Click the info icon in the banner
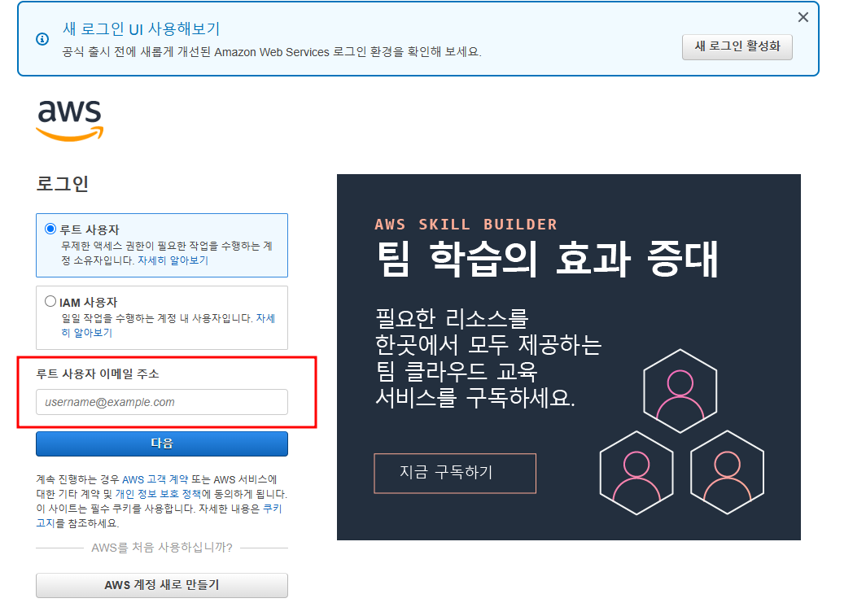Viewport: 866px width, 616px height. point(42,39)
